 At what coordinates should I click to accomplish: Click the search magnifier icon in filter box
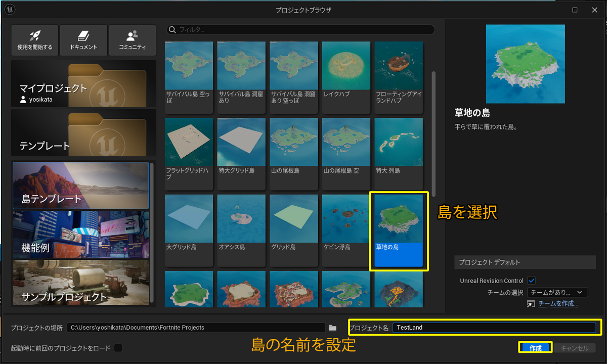point(172,29)
